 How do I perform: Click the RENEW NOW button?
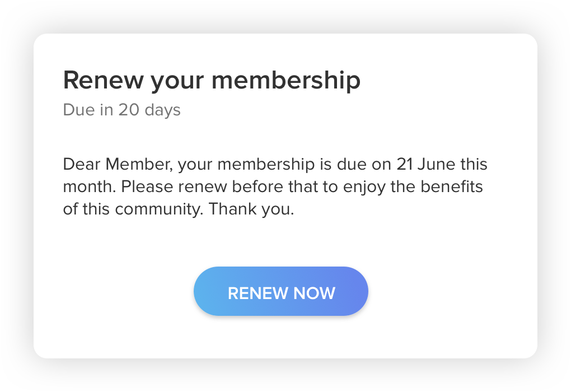[x=281, y=292]
